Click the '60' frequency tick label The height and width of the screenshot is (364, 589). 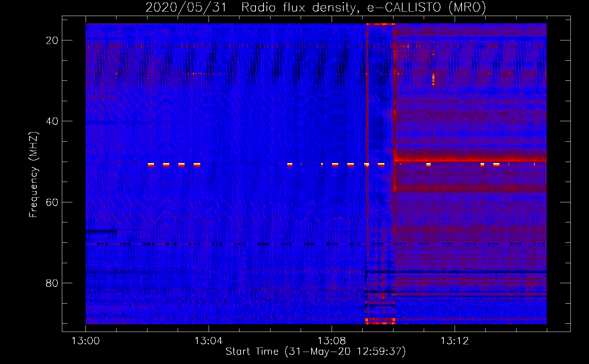click(52, 202)
